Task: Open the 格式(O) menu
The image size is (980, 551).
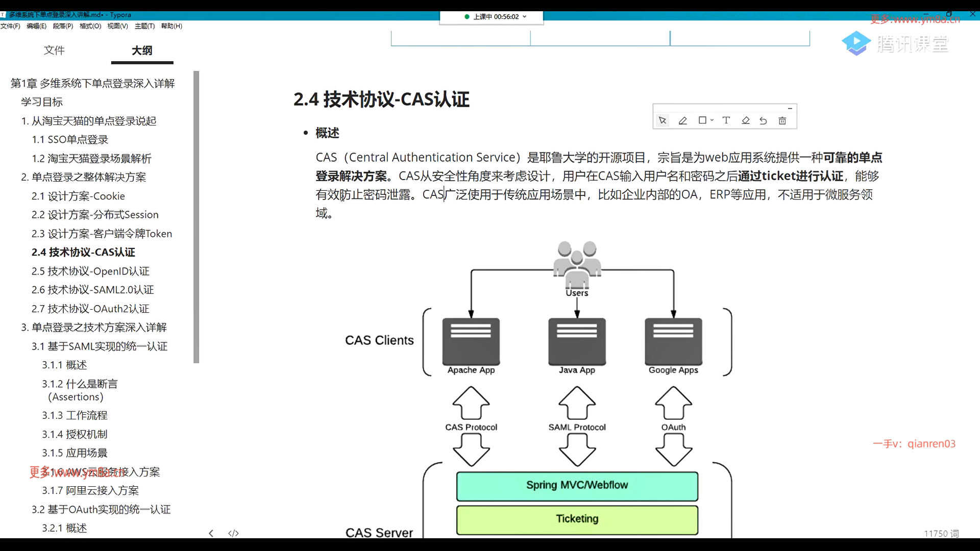Action: [x=90, y=26]
